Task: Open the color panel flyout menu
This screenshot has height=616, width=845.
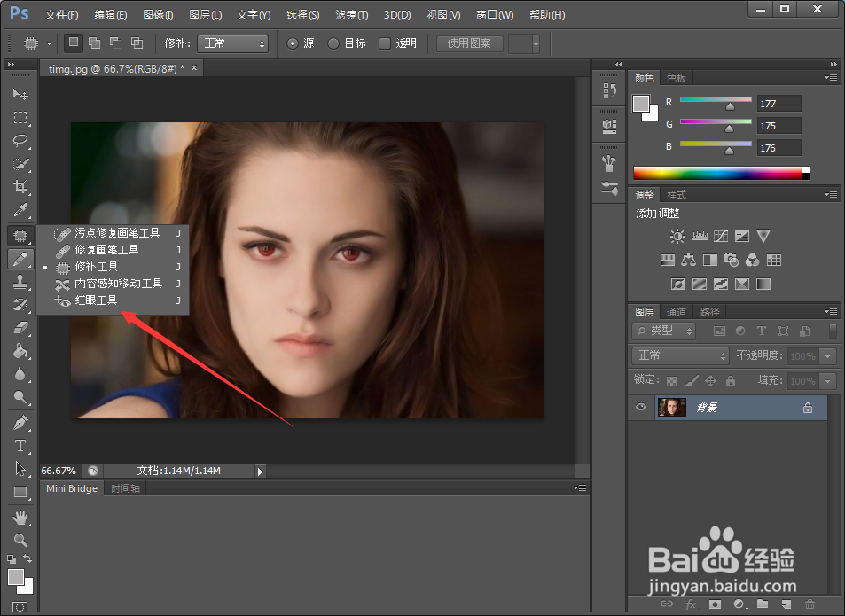Action: [831, 78]
